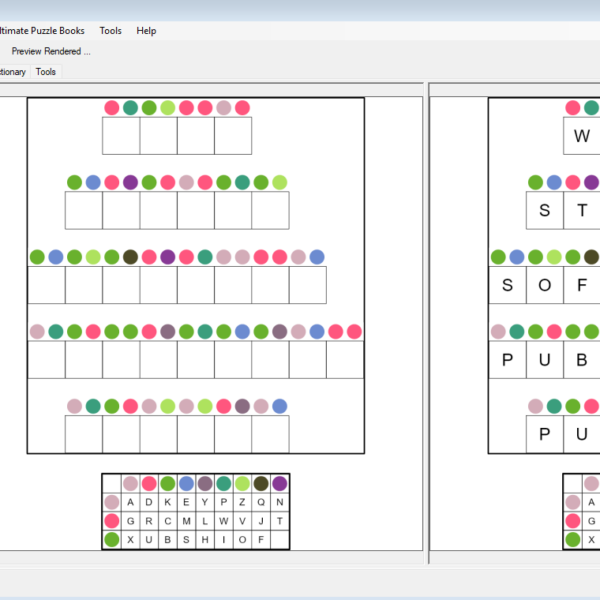Click letter T cell in key table
The image size is (600, 600).
point(279,521)
